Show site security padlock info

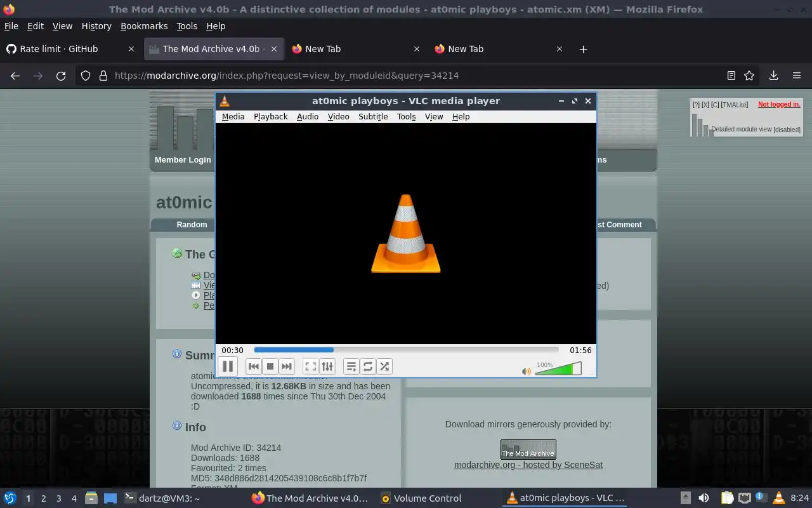pyautogui.click(x=103, y=76)
